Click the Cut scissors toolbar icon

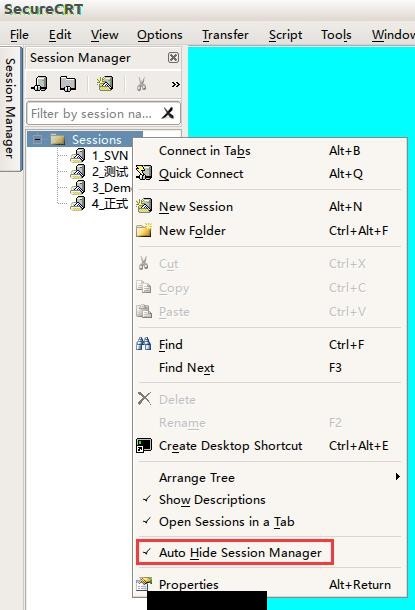pyautogui.click(x=142, y=84)
